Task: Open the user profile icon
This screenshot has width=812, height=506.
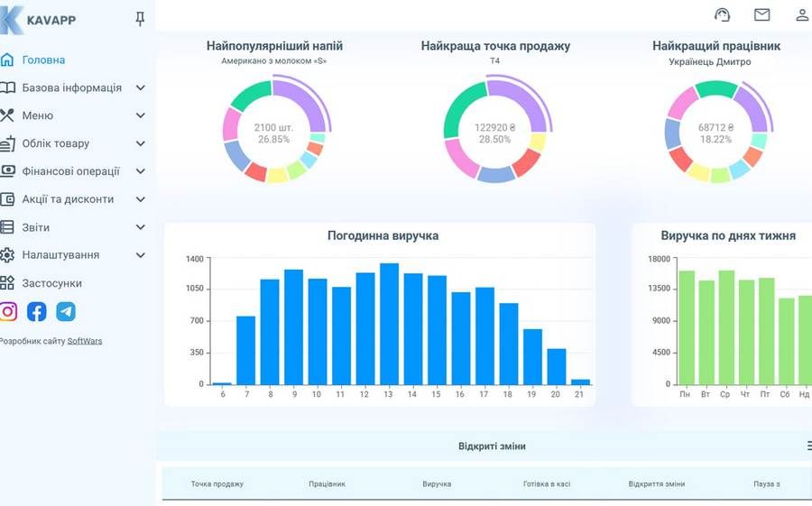Action: point(802,15)
